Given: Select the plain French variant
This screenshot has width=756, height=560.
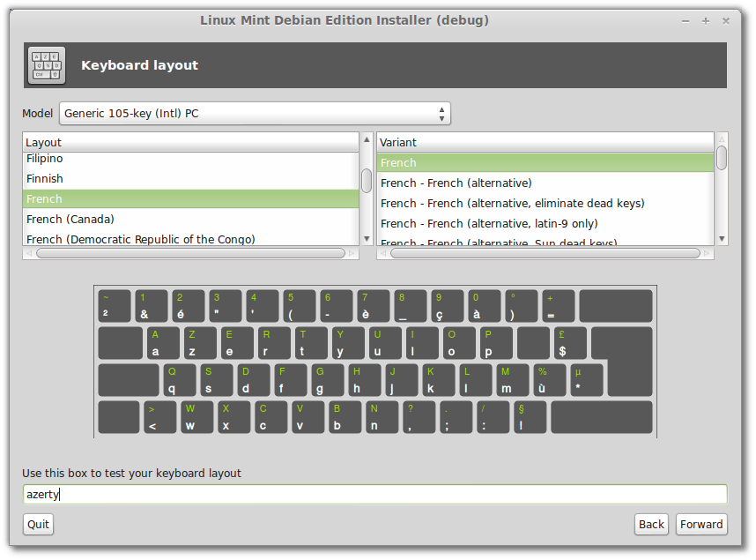Looking at the screenshot, I should (545, 162).
